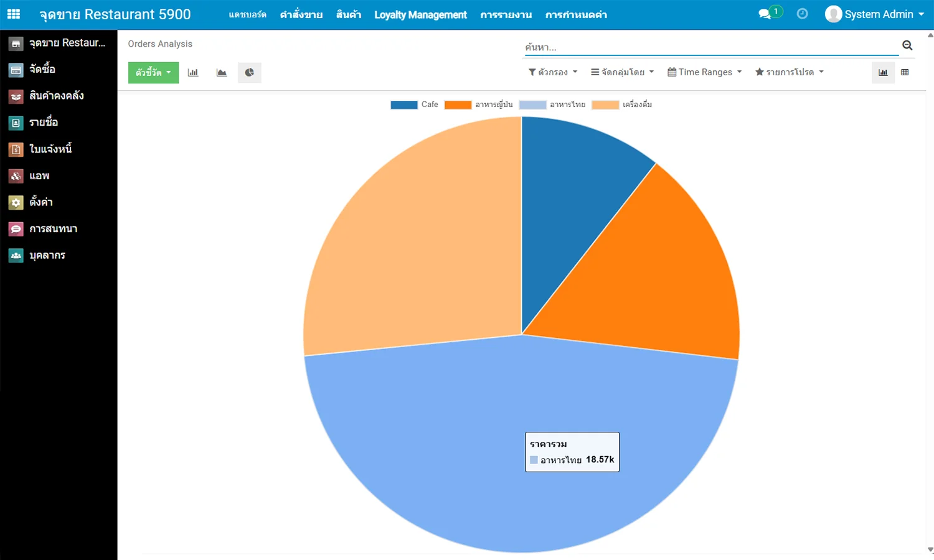Screen dimensions: 934x560
Task: Open the conversations chat bubble icon
Action: (765, 14)
